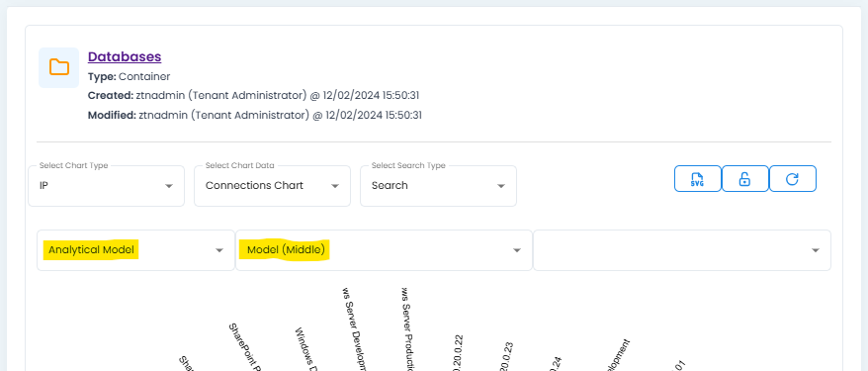Open the empty third model dropdown

pos(682,250)
